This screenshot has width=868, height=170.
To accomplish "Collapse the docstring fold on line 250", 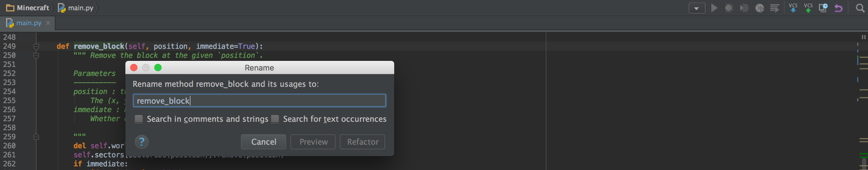I will tap(36, 55).
